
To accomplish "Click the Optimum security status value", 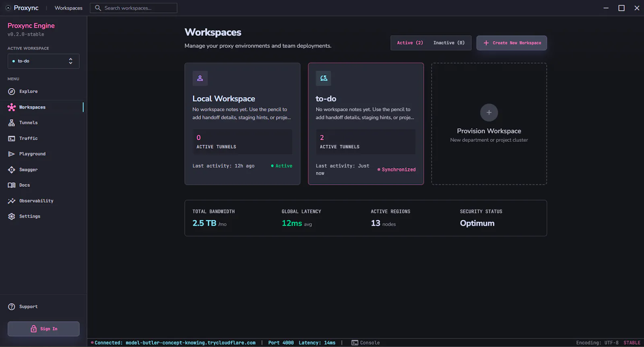I will [x=477, y=223].
